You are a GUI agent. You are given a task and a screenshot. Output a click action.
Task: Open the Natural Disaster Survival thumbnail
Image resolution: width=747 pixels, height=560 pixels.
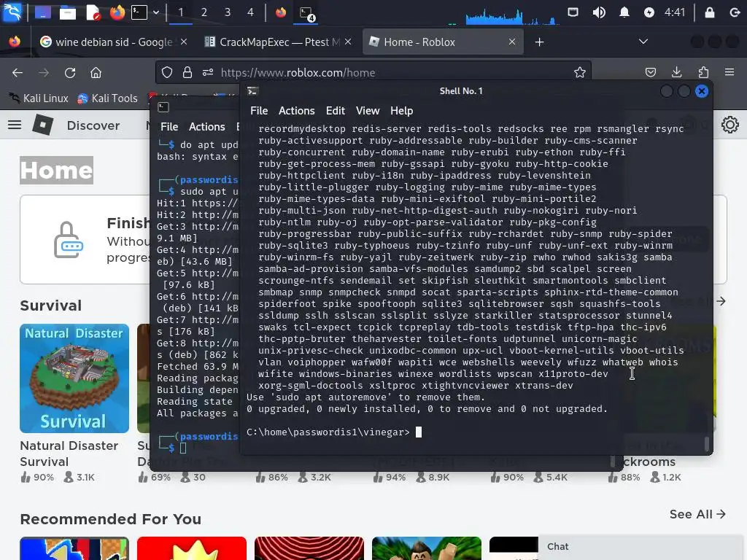[74, 378]
